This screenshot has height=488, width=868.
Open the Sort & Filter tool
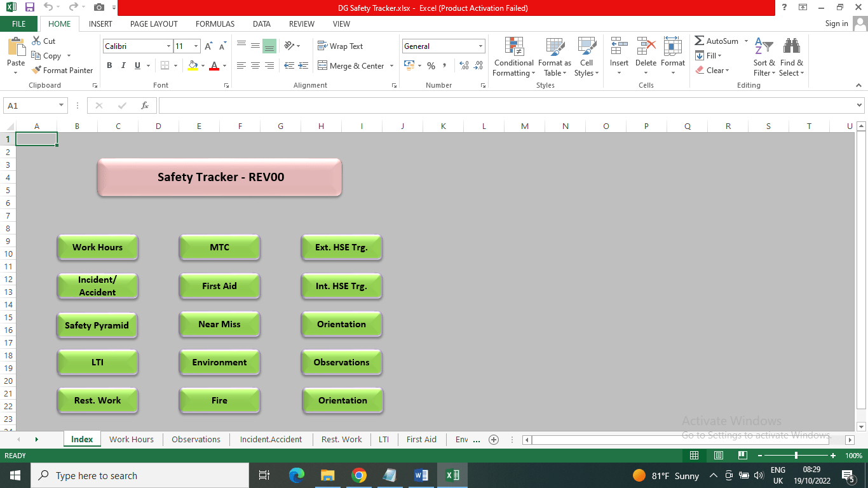[x=764, y=57]
